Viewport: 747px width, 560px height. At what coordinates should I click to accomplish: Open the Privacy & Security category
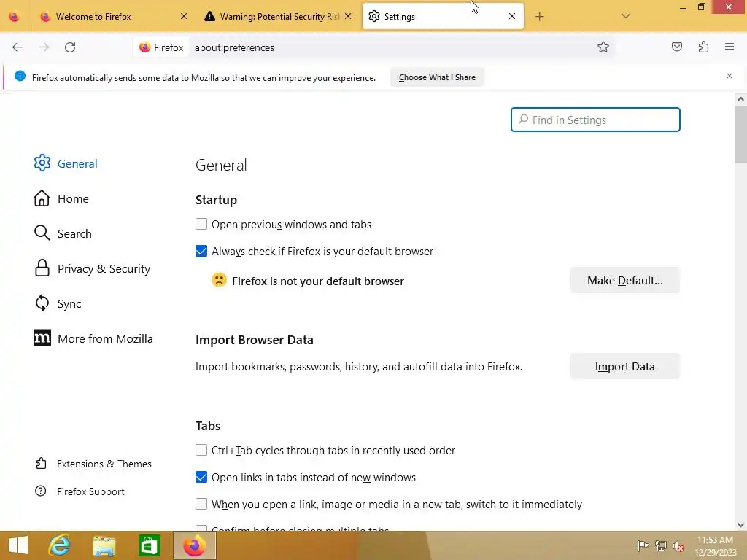click(92, 268)
